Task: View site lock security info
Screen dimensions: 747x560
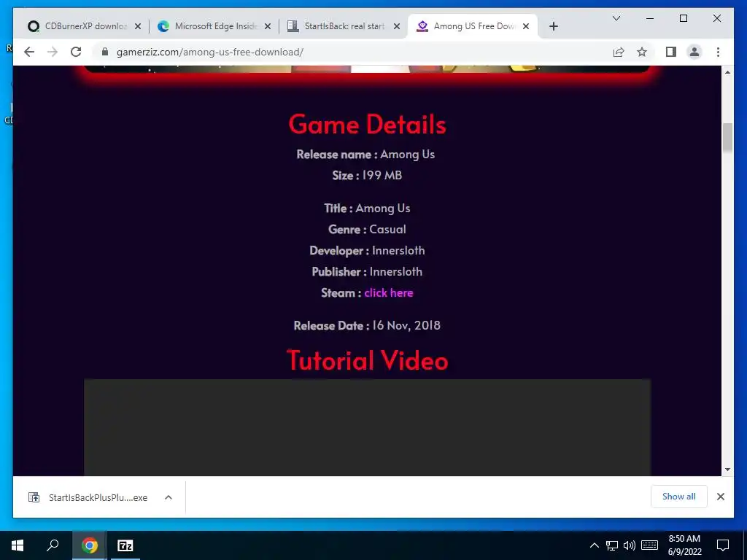Action: pos(105,52)
